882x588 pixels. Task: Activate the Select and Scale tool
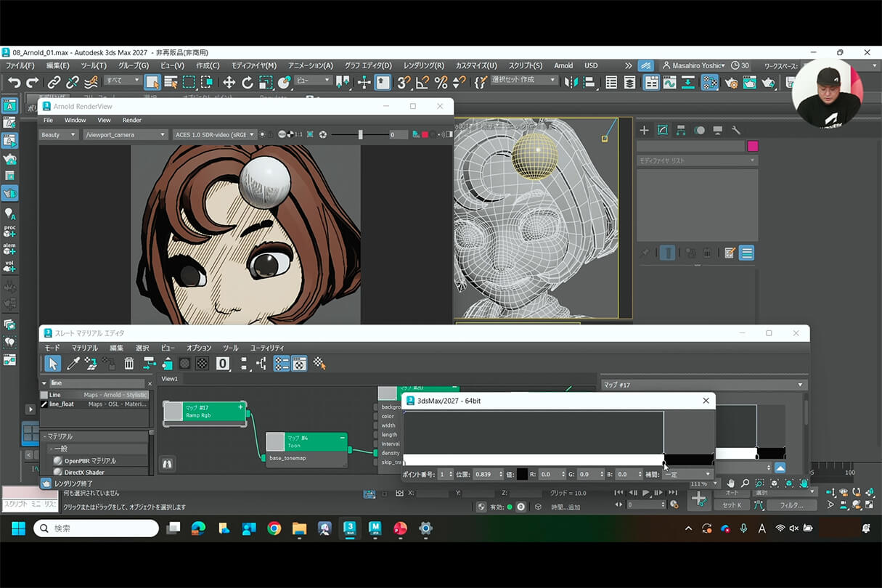tap(266, 82)
